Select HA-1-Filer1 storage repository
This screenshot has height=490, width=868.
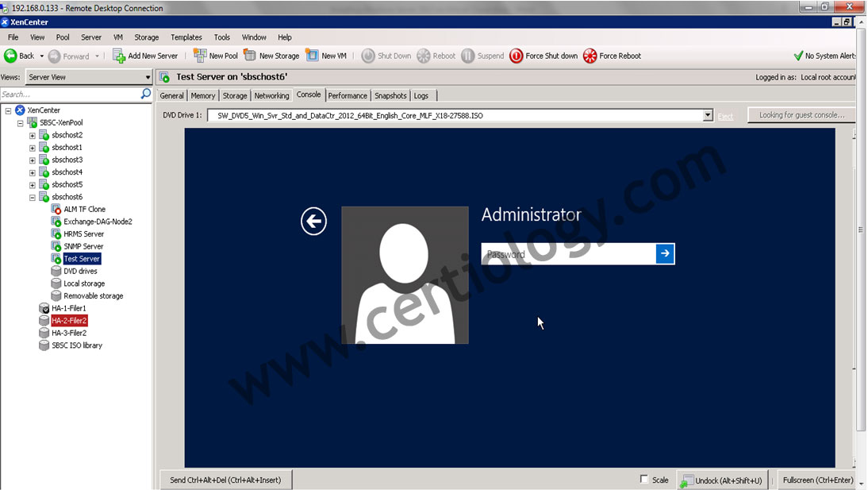coord(69,308)
